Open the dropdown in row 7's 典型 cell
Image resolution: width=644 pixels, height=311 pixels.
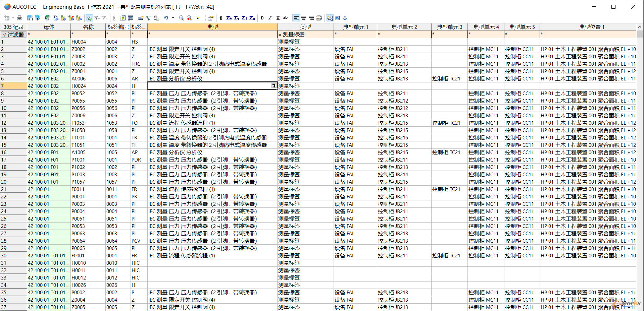[274, 86]
